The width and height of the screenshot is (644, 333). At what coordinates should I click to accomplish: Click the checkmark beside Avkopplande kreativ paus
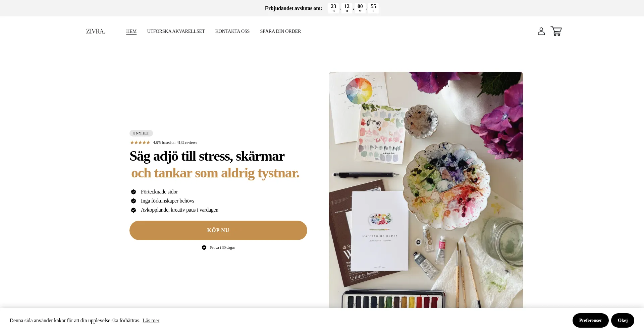tap(133, 210)
